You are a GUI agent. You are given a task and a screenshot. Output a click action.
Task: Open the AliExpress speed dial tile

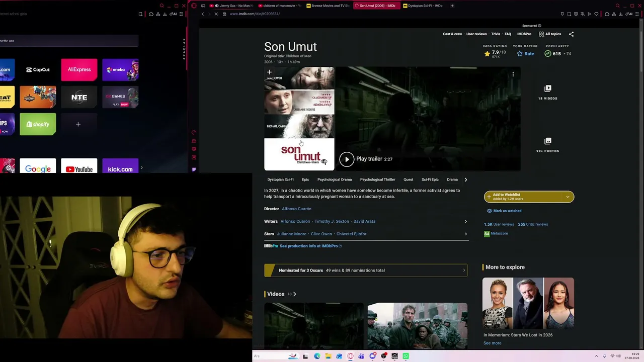click(x=79, y=70)
